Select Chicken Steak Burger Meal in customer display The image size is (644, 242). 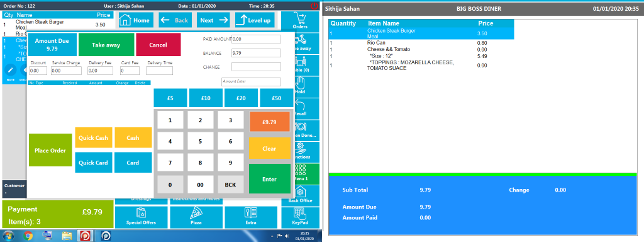click(x=421, y=33)
